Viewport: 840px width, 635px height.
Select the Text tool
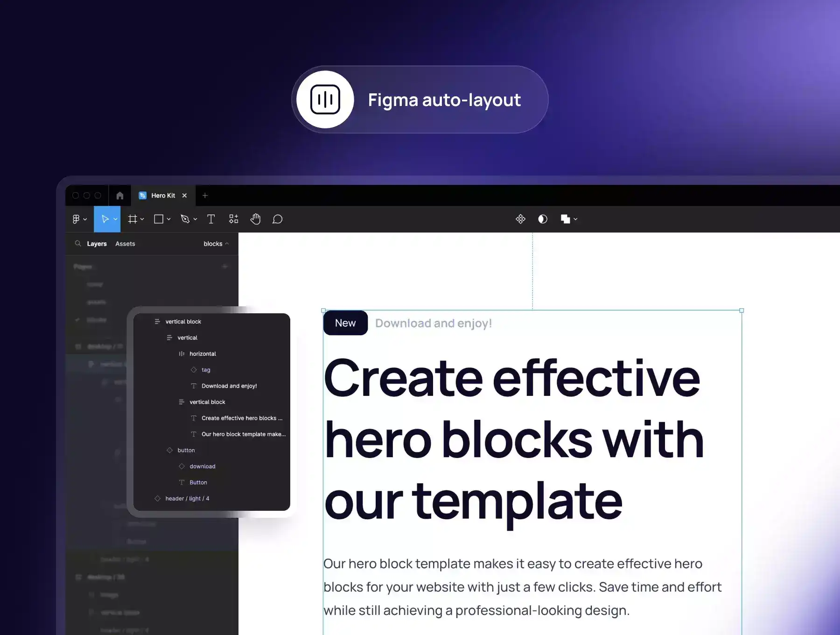(x=211, y=219)
